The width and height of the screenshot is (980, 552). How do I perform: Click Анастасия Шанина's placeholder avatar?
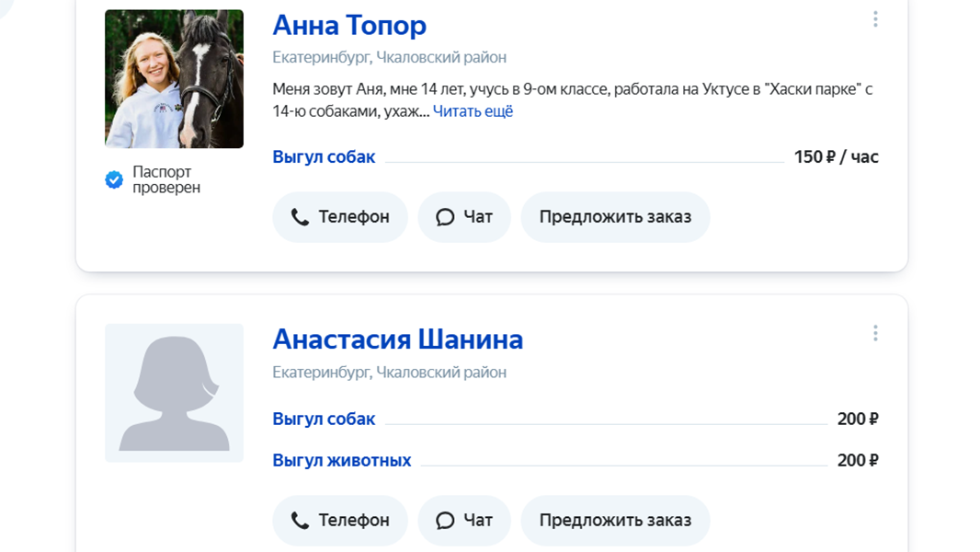coord(174,393)
